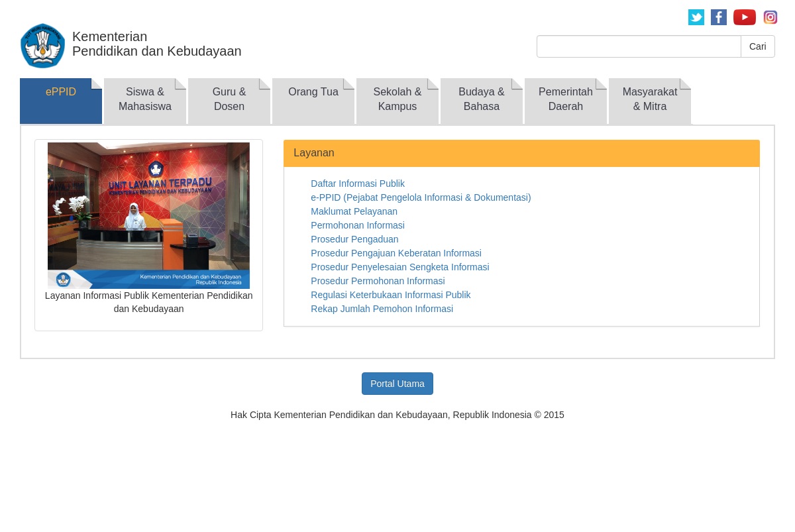Switch to Siswa & Mahasiswa tab
The image size is (795, 532).
coord(145,101)
